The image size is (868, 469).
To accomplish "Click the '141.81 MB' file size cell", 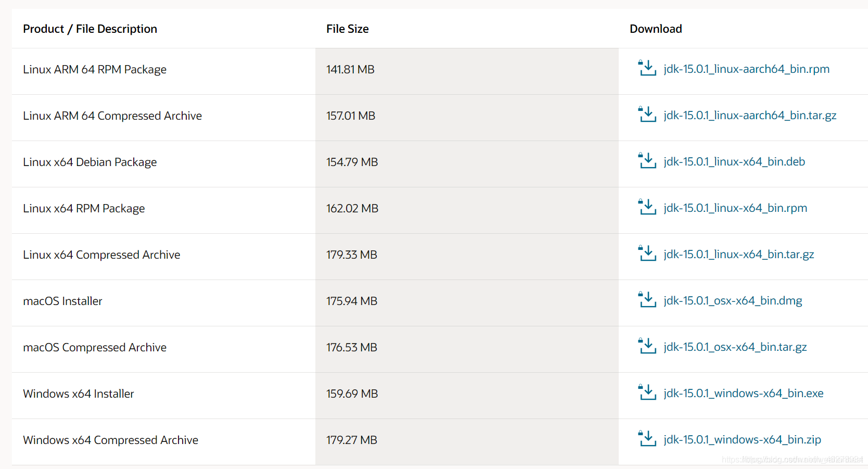I will tap(467, 71).
